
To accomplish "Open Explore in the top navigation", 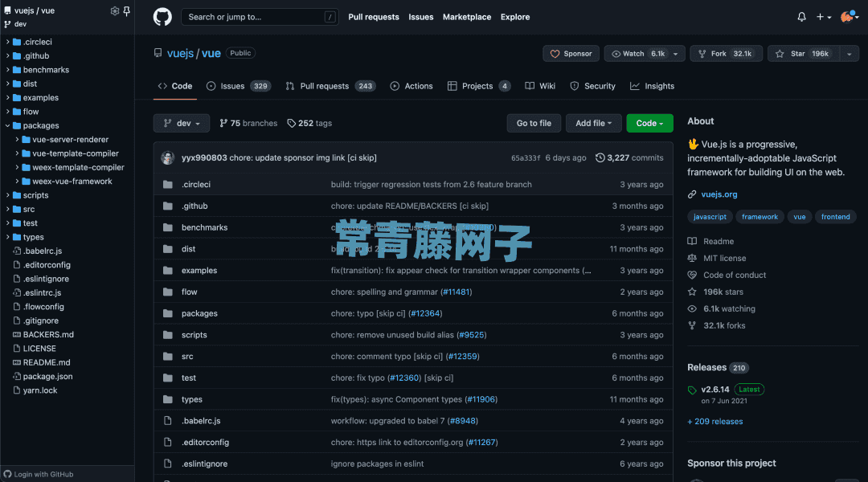I will pyautogui.click(x=515, y=17).
